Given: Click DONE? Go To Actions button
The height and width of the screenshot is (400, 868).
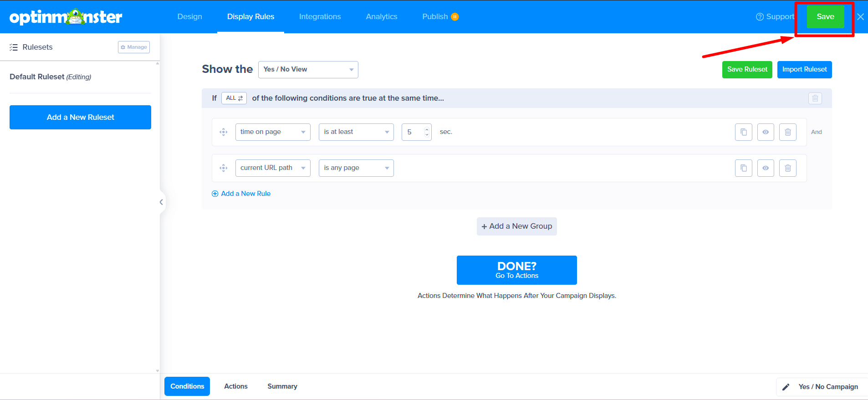Looking at the screenshot, I should [x=517, y=270].
